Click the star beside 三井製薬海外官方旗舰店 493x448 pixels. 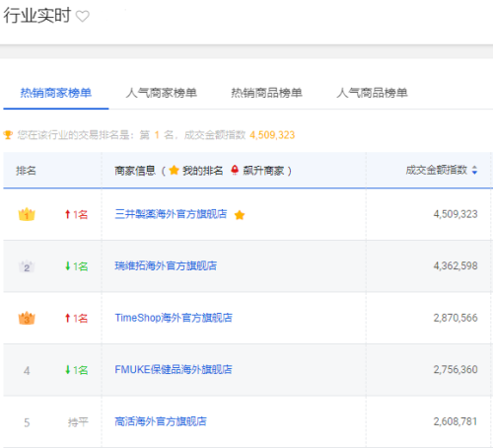(240, 215)
